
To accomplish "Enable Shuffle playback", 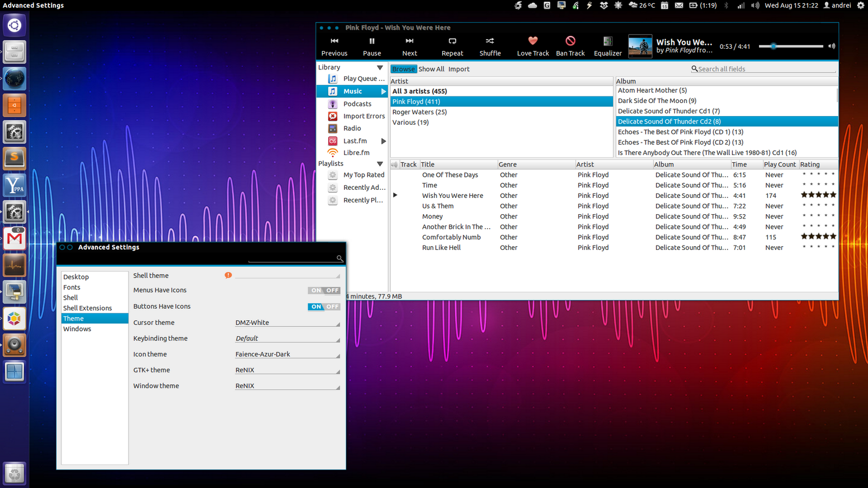I will point(489,44).
